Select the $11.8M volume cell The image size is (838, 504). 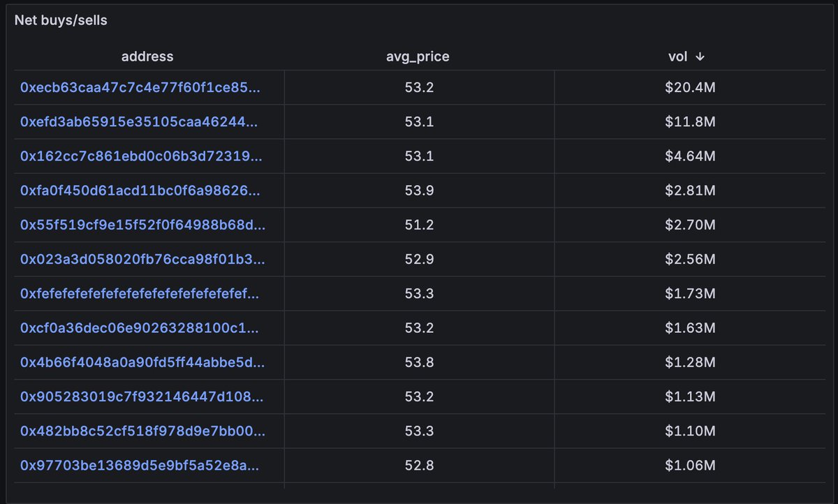[690, 121]
